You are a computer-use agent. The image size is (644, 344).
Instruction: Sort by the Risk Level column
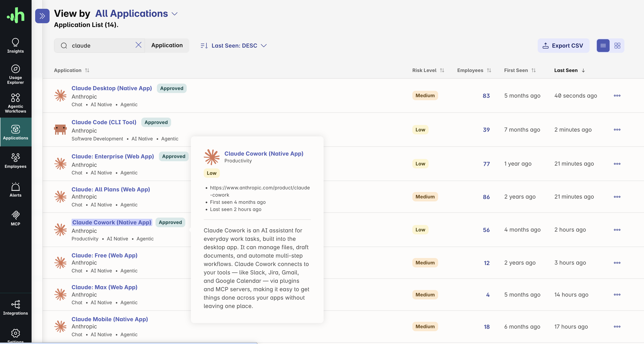click(x=428, y=70)
